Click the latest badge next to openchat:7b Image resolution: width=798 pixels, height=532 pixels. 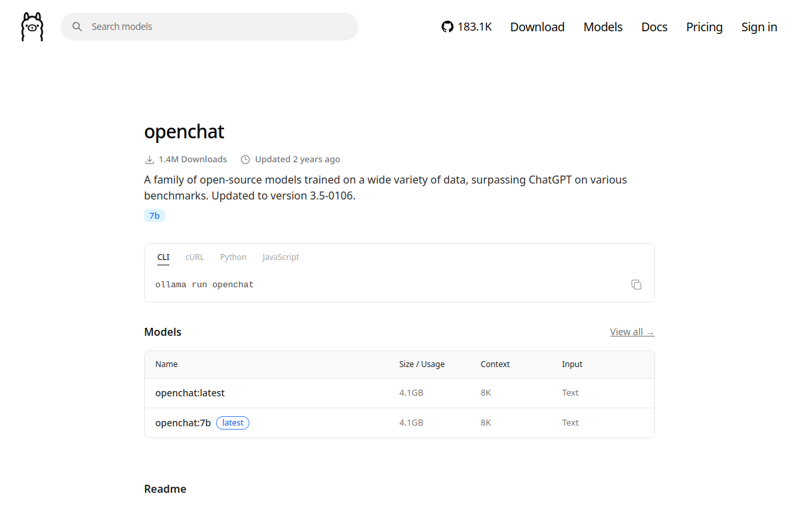(233, 423)
